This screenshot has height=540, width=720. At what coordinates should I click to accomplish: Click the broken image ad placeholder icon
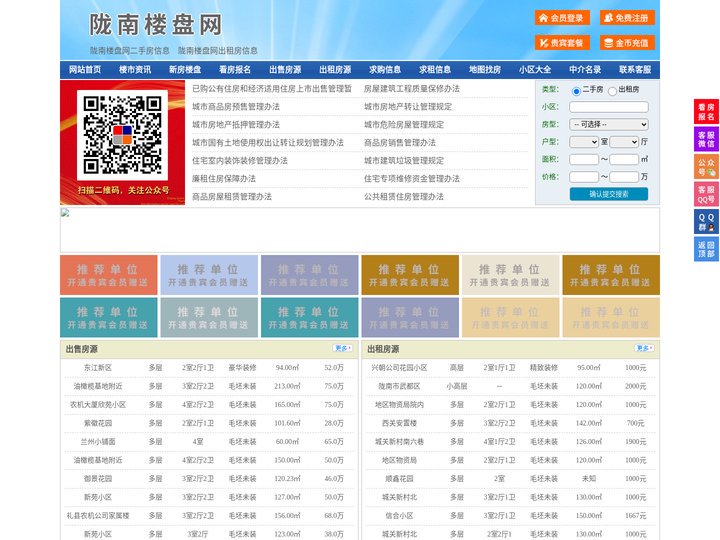(65, 213)
